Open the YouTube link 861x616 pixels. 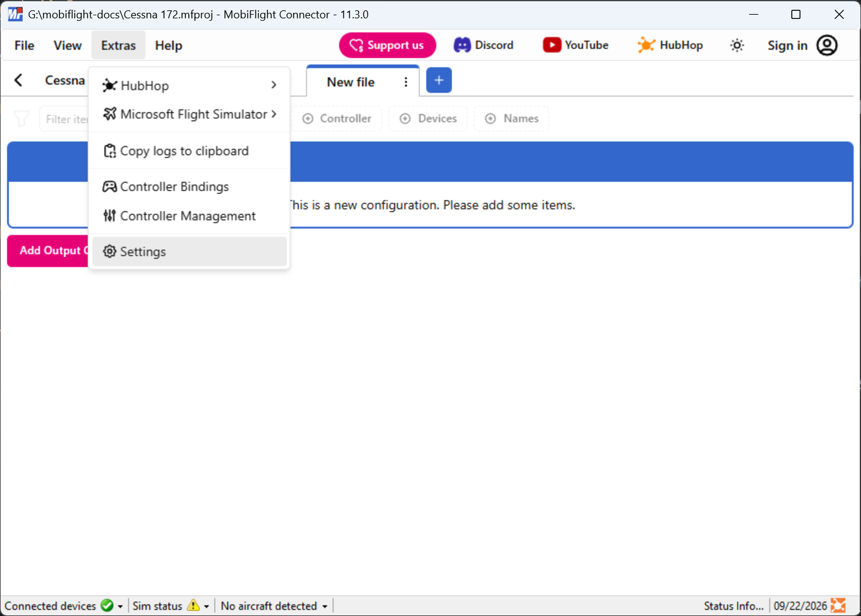click(x=576, y=45)
